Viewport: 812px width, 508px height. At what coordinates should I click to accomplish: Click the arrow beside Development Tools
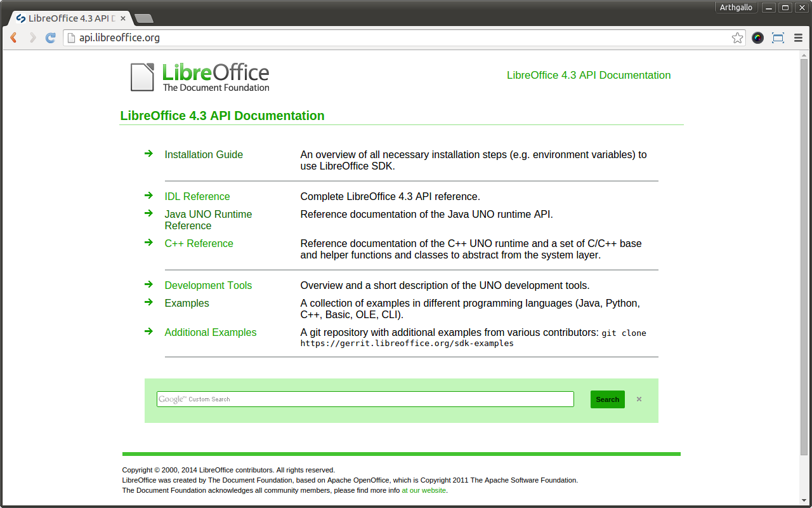(x=148, y=284)
